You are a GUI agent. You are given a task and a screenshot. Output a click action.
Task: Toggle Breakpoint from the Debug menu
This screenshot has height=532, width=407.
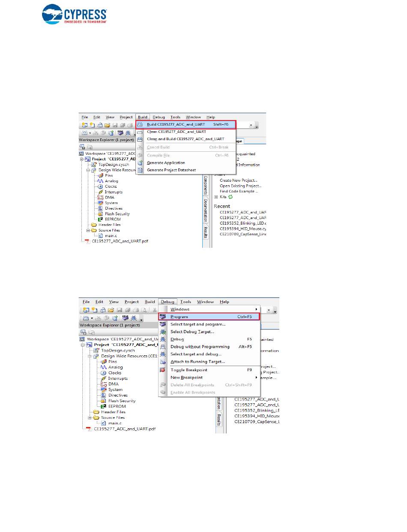[189, 370]
